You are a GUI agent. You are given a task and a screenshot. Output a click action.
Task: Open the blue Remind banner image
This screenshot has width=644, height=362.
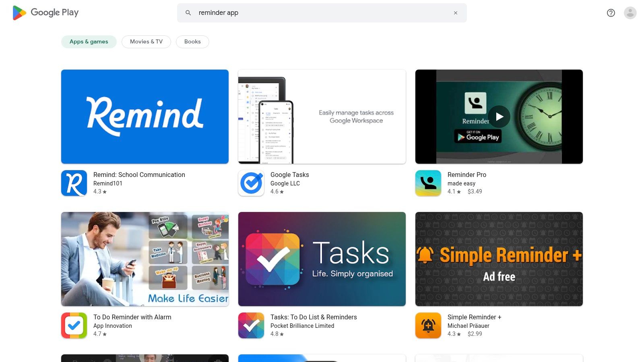pos(145,117)
